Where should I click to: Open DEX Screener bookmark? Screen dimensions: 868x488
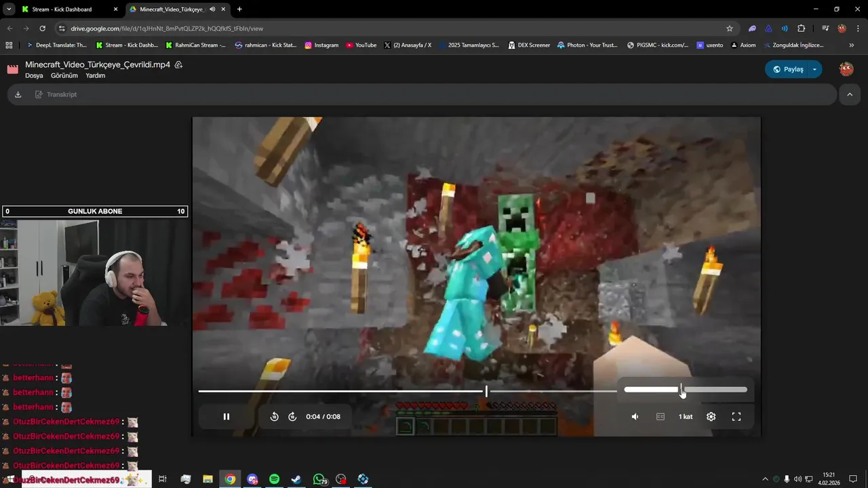(x=528, y=45)
